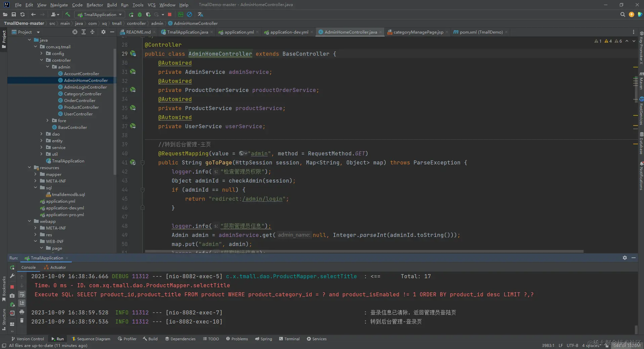Click the Spring bean gutter icon on line 29
644x349 pixels.
[x=133, y=53]
